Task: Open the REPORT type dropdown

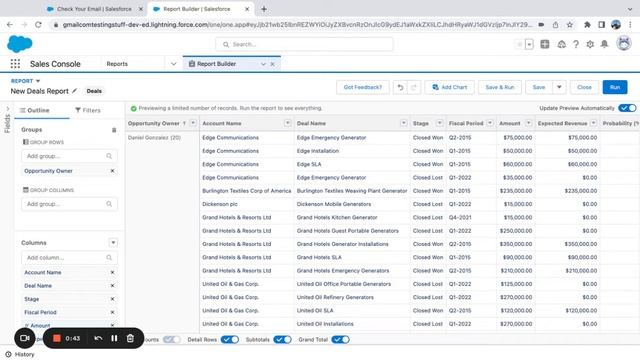Action: coord(38,81)
